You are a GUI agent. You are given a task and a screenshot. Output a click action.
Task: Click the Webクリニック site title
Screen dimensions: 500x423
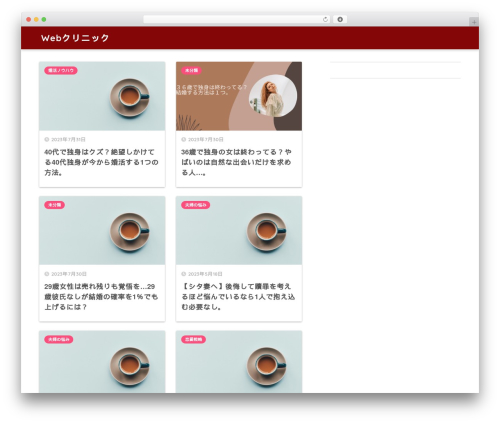click(75, 38)
